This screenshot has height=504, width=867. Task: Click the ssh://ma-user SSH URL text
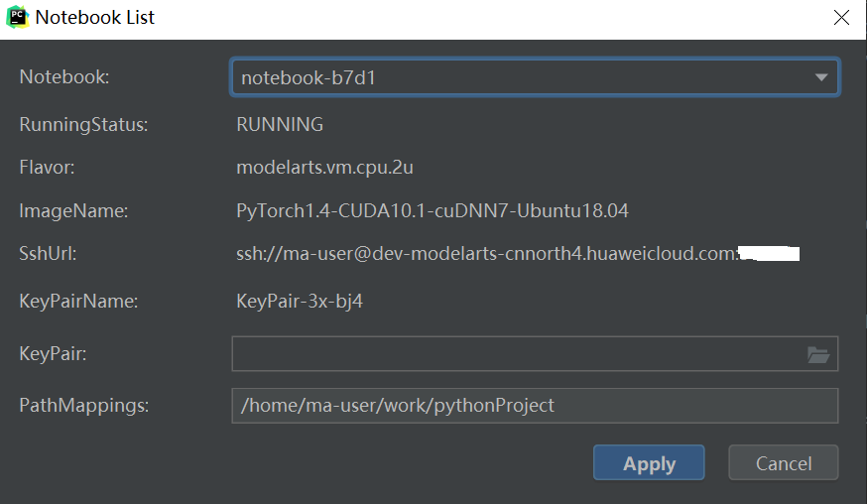[x=486, y=254]
